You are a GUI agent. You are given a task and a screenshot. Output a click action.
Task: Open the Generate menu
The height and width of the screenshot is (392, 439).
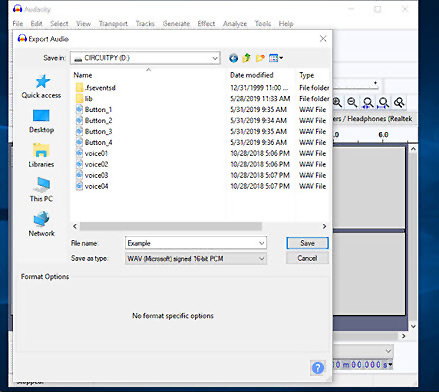click(176, 24)
